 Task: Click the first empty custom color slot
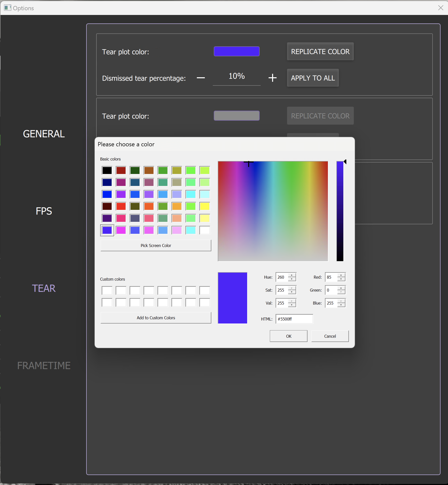[107, 290]
